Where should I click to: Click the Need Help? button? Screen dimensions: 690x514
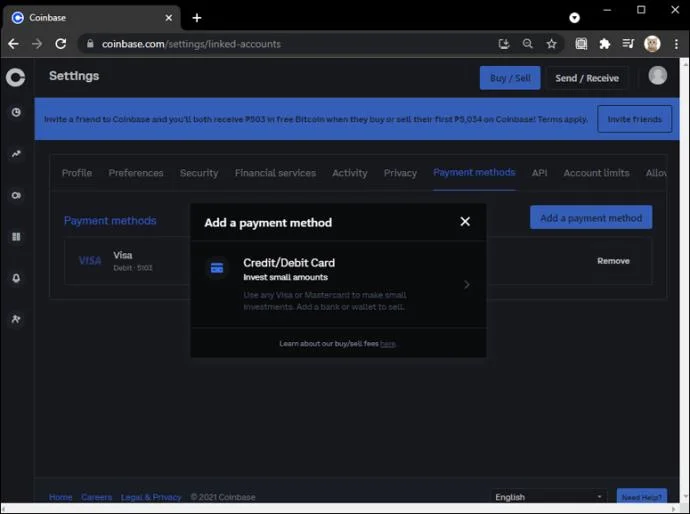click(642, 497)
